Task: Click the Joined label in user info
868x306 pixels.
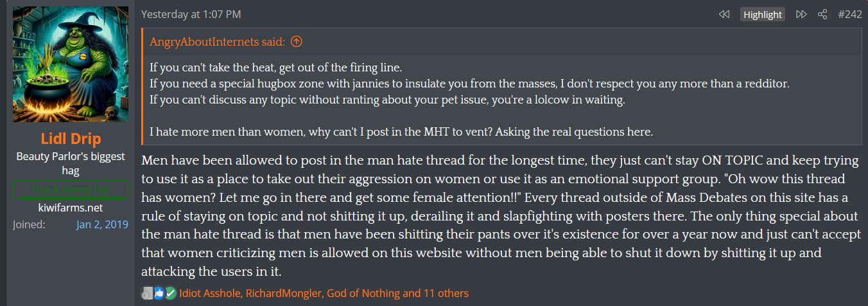Action: tap(29, 224)
